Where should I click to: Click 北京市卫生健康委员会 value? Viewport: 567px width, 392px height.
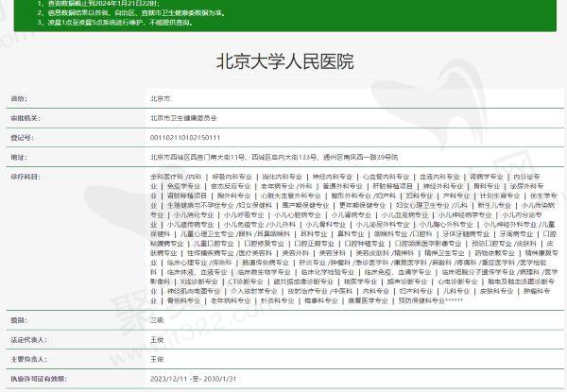tap(183, 118)
